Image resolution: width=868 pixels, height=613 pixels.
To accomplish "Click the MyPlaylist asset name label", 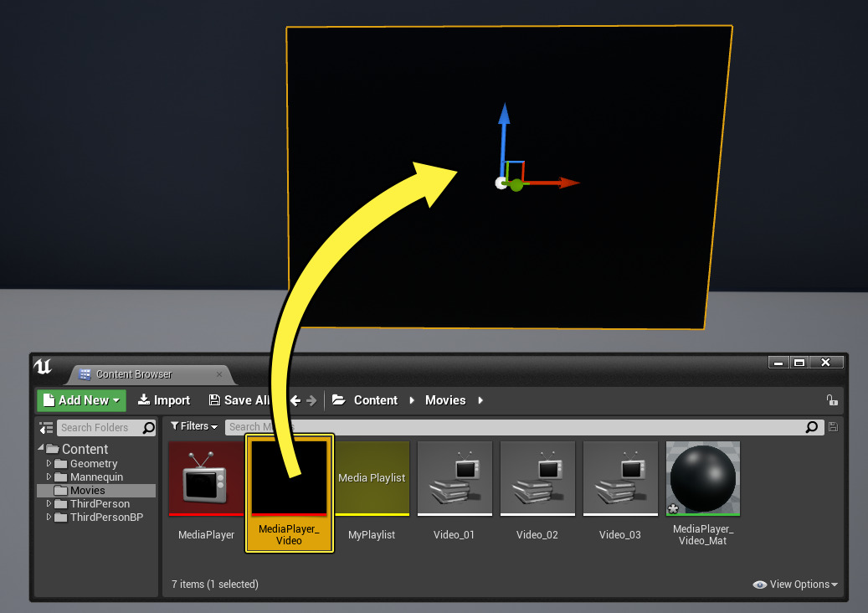I will pyautogui.click(x=372, y=535).
